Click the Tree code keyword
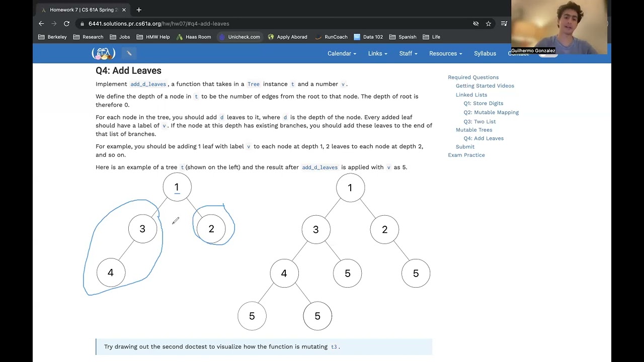This screenshot has height=362, width=644. point(254,84)
